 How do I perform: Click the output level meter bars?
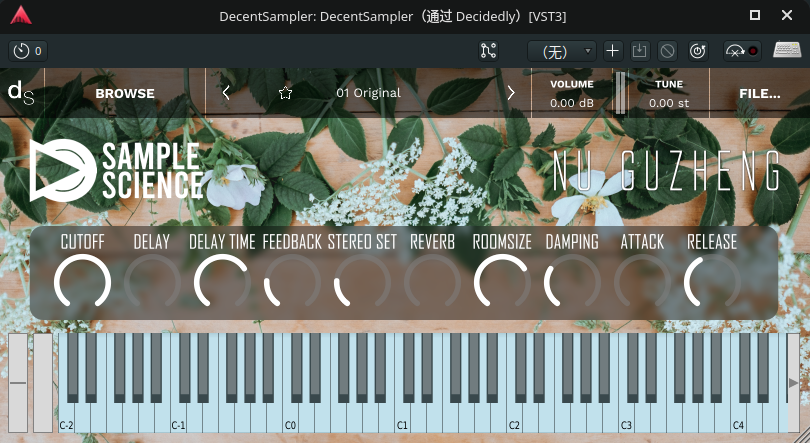620,93
